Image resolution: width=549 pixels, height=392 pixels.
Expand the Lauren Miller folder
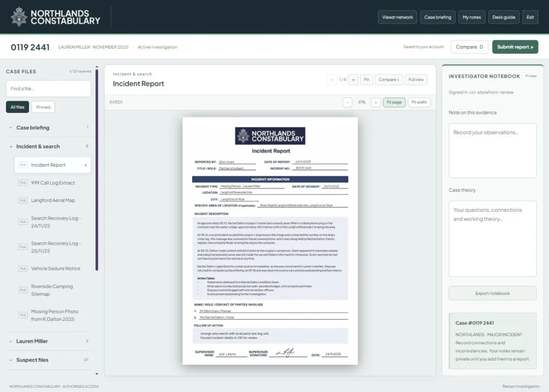48,341
